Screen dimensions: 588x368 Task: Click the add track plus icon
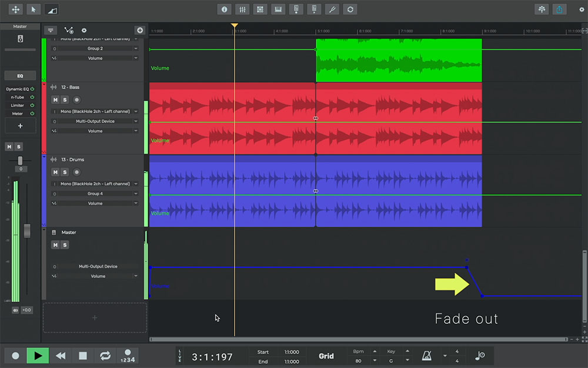[x=139, y=30]
